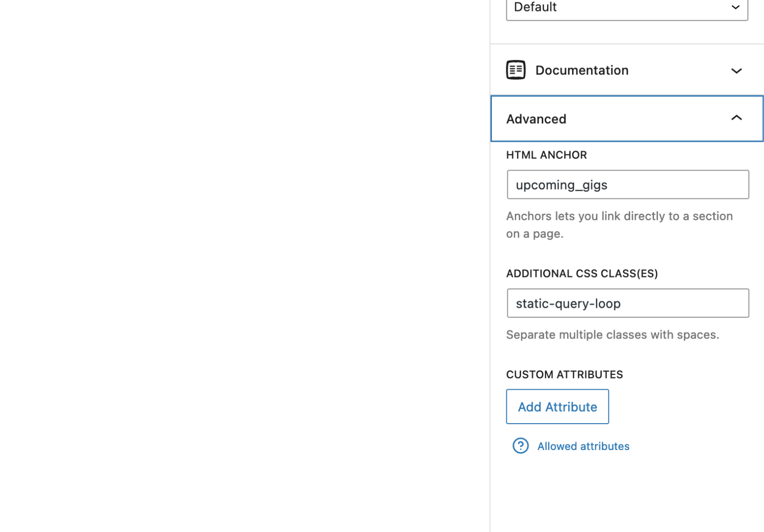The image size is (764, 532).
Task: Click the arrow on the Default select
Action: click(x=735, y=7)
